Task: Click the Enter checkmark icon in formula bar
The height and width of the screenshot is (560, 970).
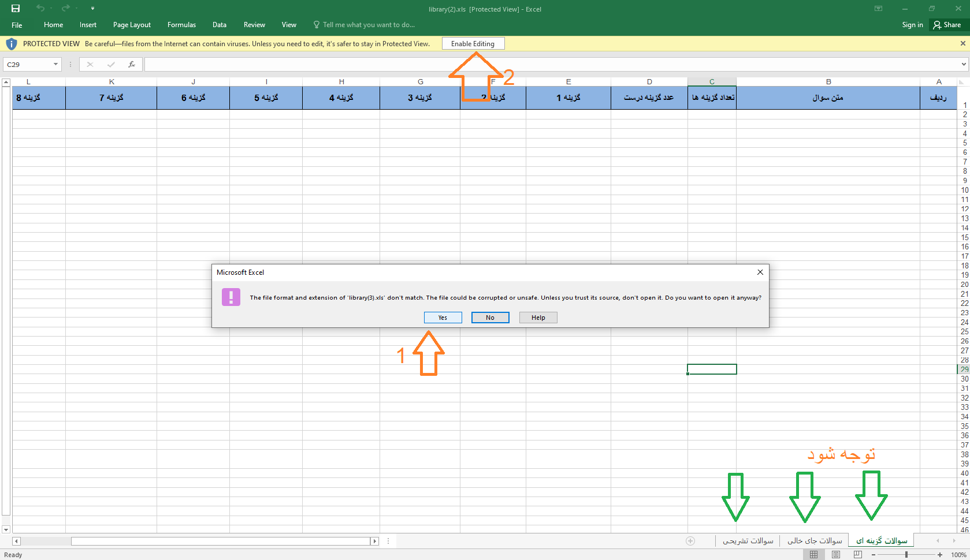Action: pos(111,65)
